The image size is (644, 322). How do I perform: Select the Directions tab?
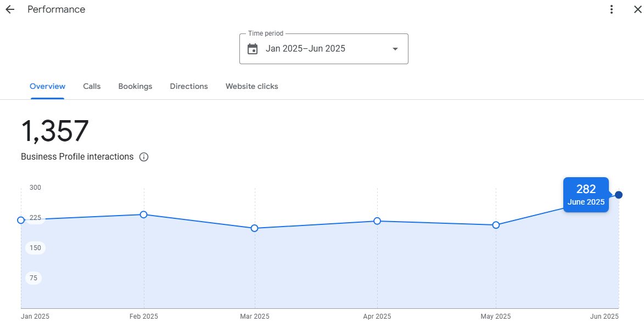pyautogui.click(x=189, y=86)
